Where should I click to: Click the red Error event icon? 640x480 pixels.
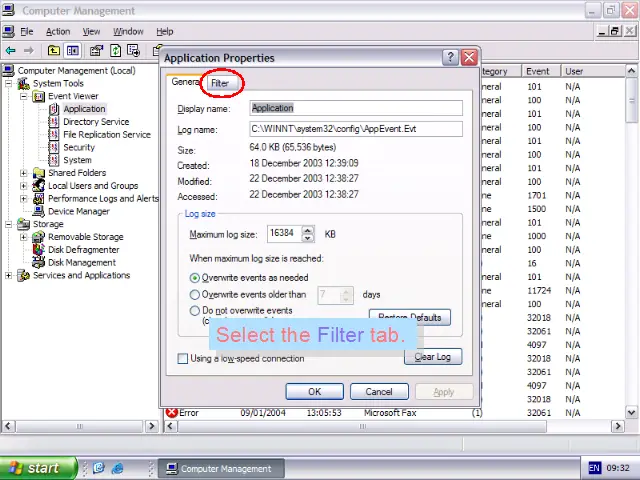(x=171, y=413)
